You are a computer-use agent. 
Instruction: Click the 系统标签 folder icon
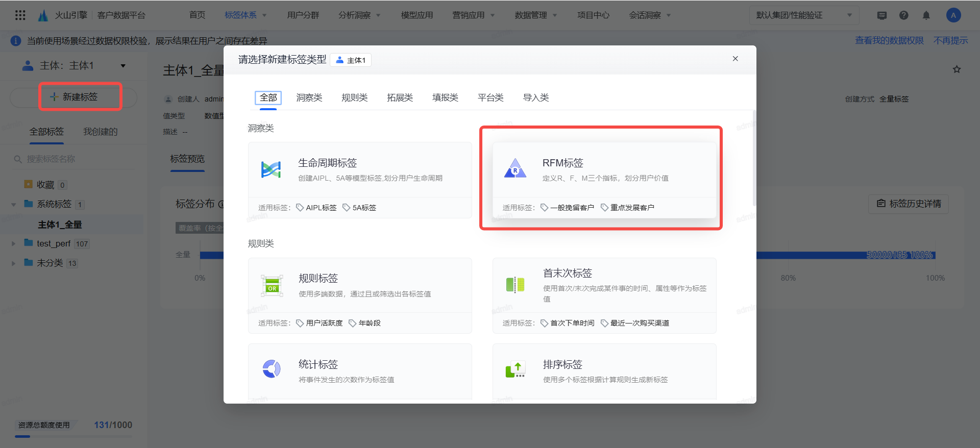pos(29,204)
